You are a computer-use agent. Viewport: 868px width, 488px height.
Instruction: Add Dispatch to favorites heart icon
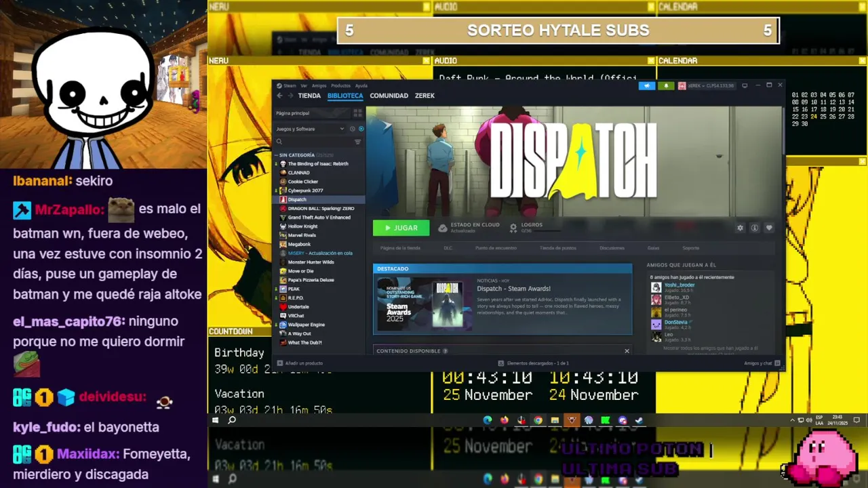769,228
